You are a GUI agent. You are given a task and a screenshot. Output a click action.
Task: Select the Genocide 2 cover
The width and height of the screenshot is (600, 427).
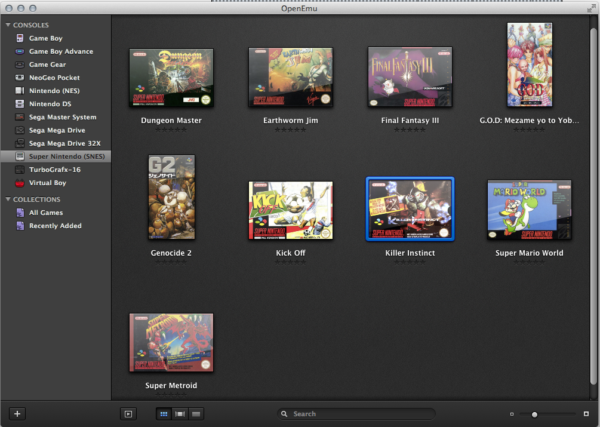coord(171,197)
